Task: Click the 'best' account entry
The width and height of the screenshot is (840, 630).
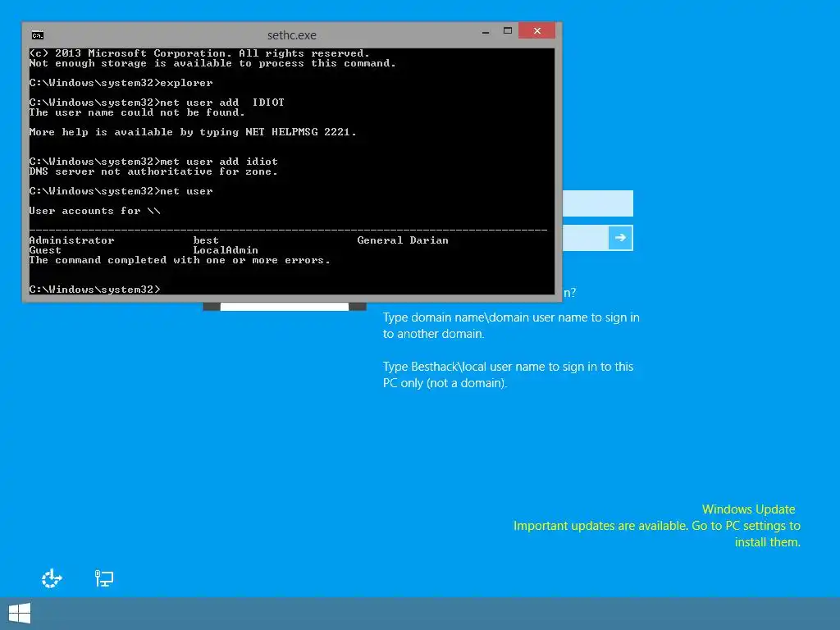Action: pyautogui.click(x=206, y=240)
